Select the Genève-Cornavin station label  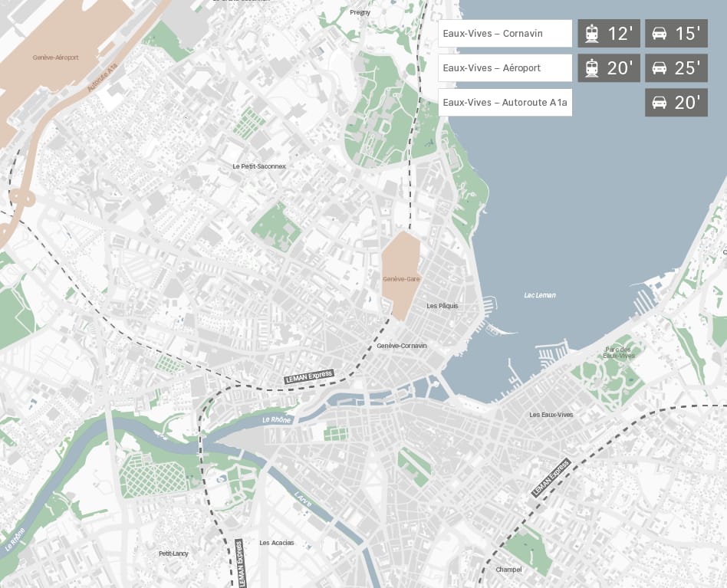(x=402, y=346)
